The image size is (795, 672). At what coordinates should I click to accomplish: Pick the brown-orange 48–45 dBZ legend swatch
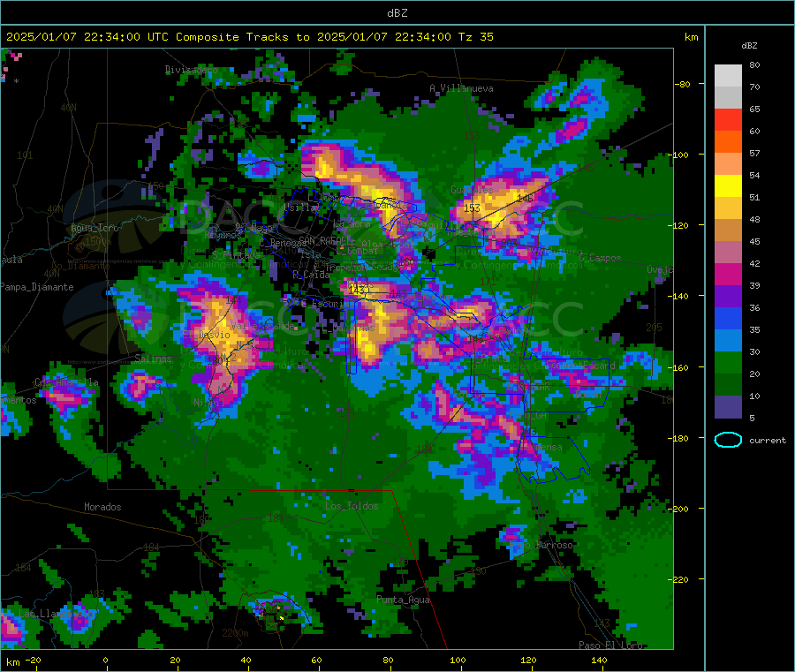pos(728,230)
